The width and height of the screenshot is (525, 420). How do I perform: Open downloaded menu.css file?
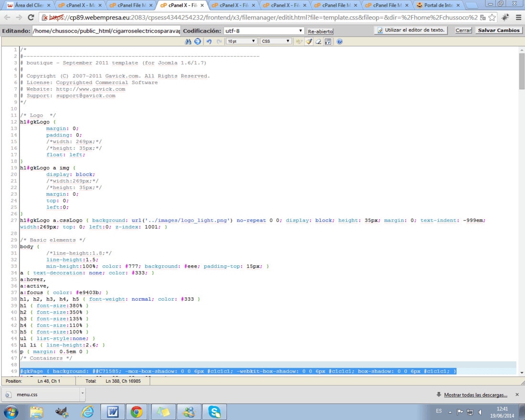[41, 394]
